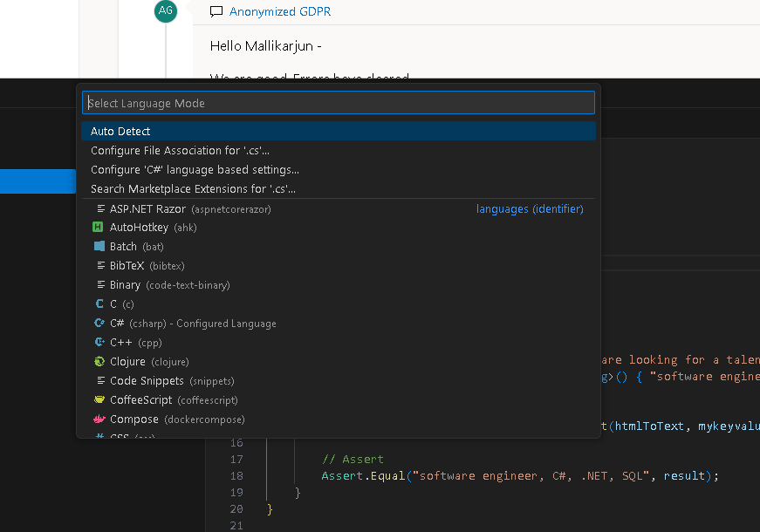Click the Hello Mallikarjun comment text

pos(265,46)
